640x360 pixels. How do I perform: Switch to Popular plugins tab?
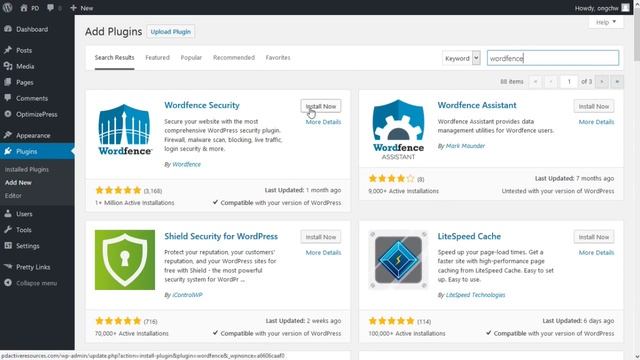click(191, 58)
